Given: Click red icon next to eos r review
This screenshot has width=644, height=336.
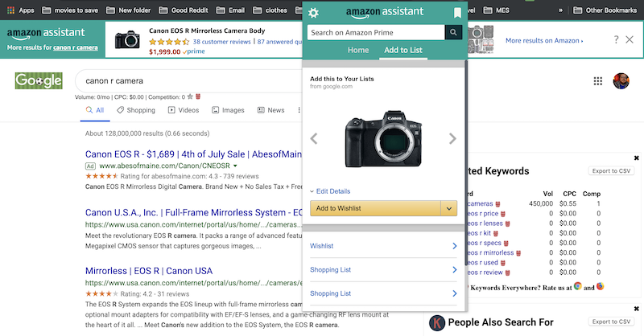Looking at the screenshot, I should (x=508, y=272).
